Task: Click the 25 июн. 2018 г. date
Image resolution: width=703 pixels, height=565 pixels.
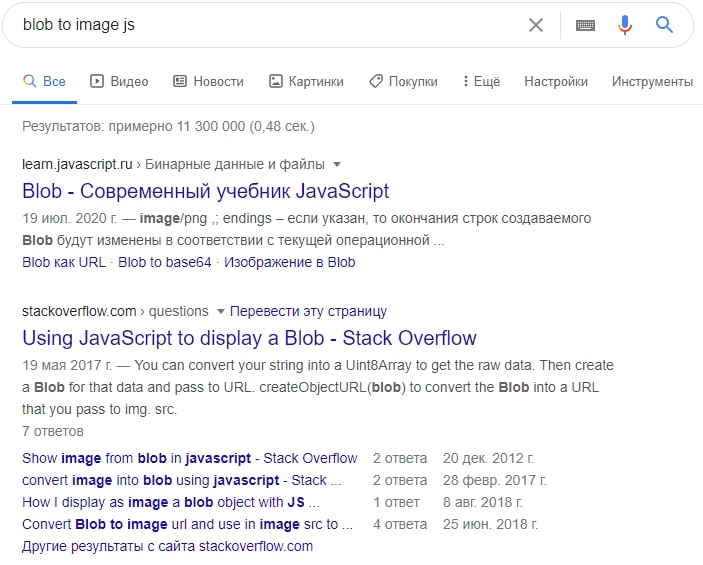Action: tap(490, 524)
